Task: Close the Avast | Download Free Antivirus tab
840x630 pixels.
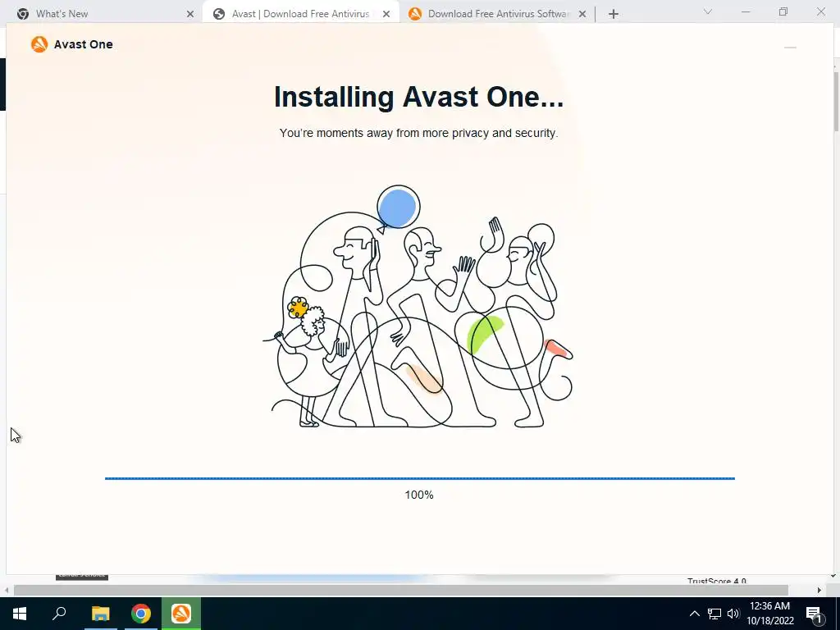Action: [x=386, y=14]
